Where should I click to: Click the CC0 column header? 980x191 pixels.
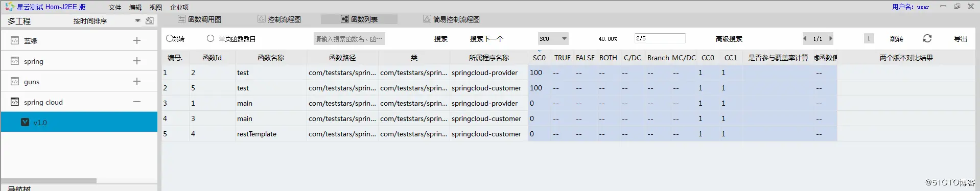click(x=708, y=58)
